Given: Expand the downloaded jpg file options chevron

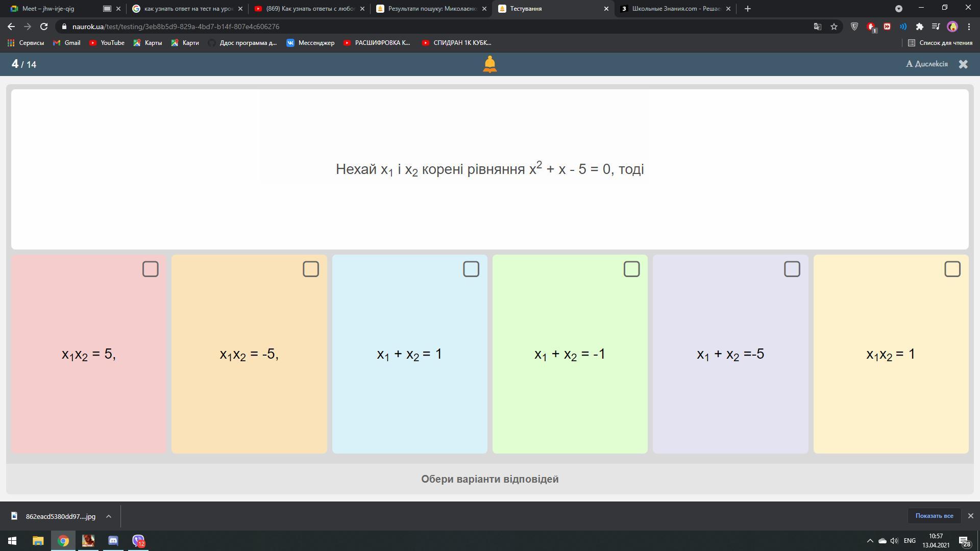Looking at the screenshot, I should coord(109,516).
